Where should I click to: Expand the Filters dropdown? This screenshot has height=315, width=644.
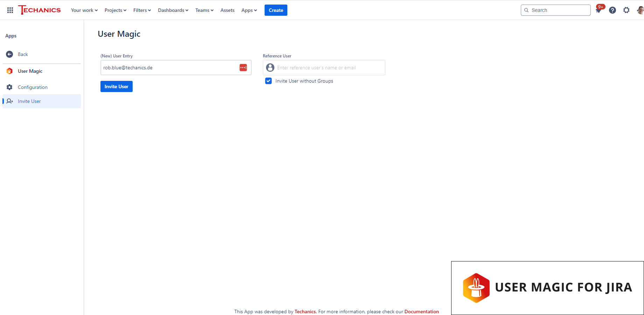click(x=142, y=10)
